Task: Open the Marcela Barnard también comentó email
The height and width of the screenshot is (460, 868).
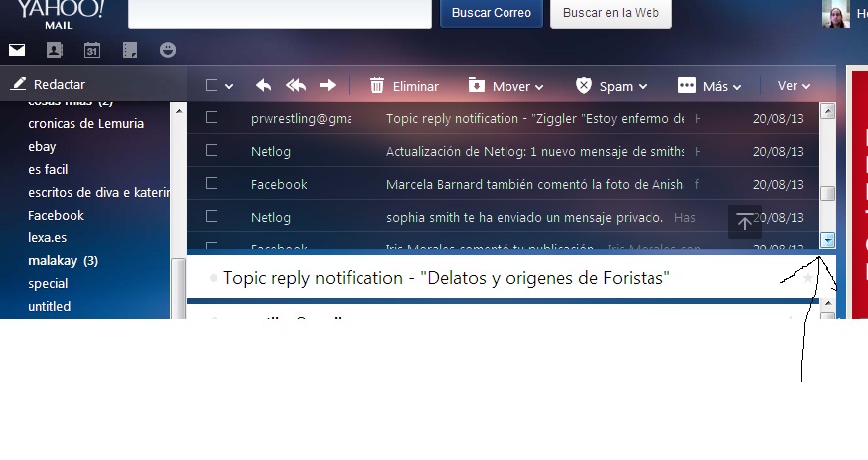Action: pyautogui.click(x=534, y=184)
